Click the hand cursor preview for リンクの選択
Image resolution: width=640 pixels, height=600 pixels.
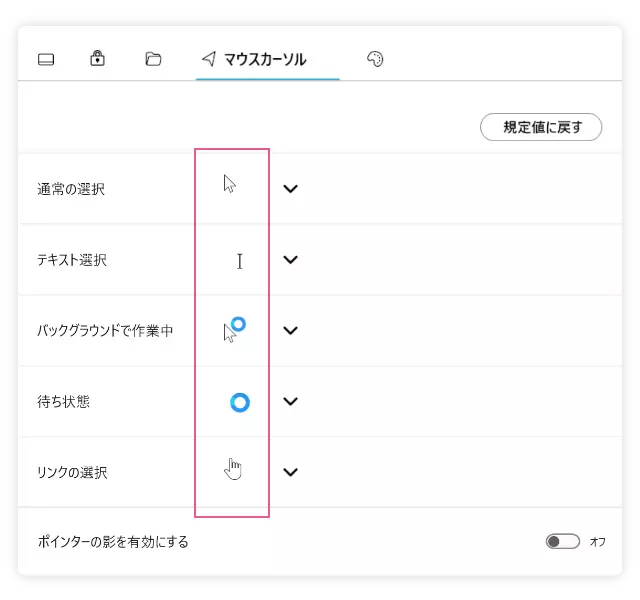point(233,469)
